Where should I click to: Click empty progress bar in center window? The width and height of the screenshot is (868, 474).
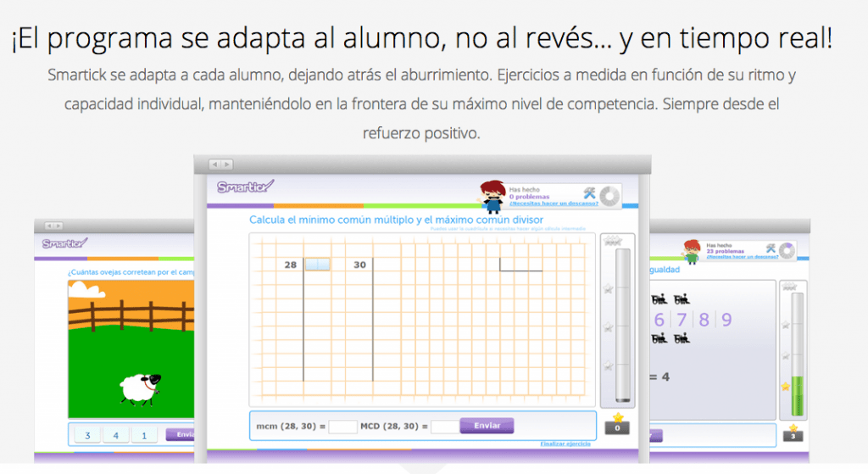coord(623,325)
